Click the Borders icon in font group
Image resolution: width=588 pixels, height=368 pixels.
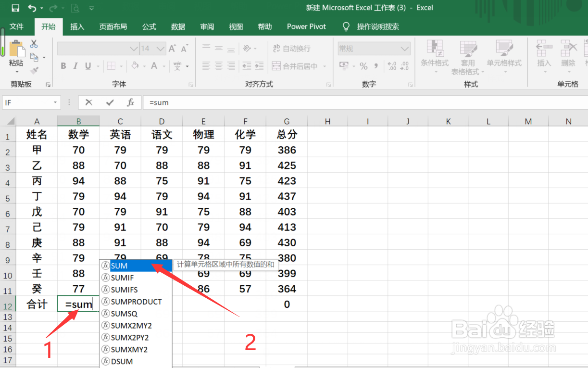point(111,66)
